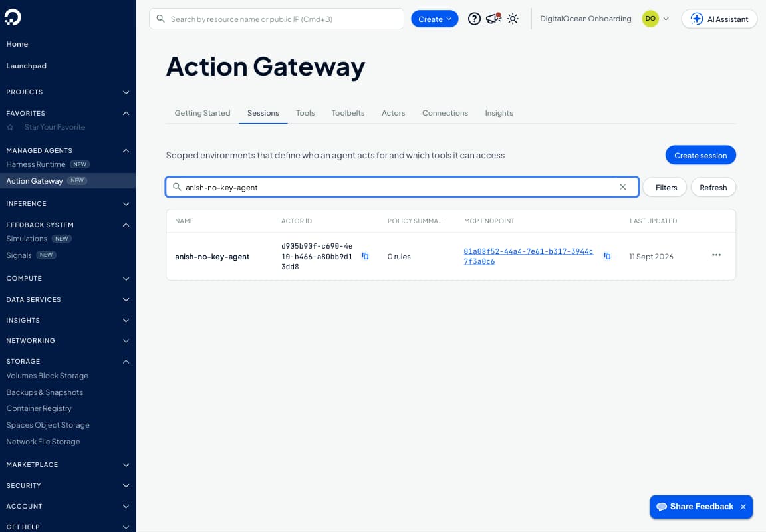The width and height of the screenshot is (766, 532).
Task: Click the session search input field
Action: [x=402, y=187]
